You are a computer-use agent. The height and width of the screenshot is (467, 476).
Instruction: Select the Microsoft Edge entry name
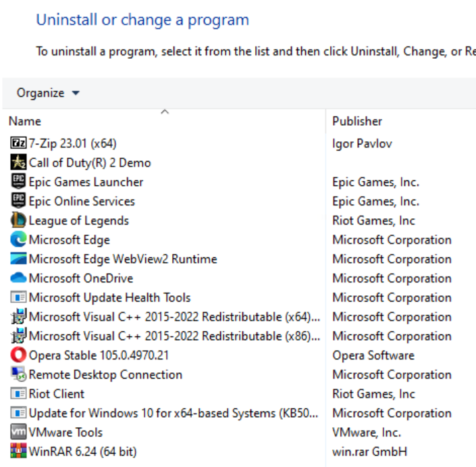click(x=70, y=240)
